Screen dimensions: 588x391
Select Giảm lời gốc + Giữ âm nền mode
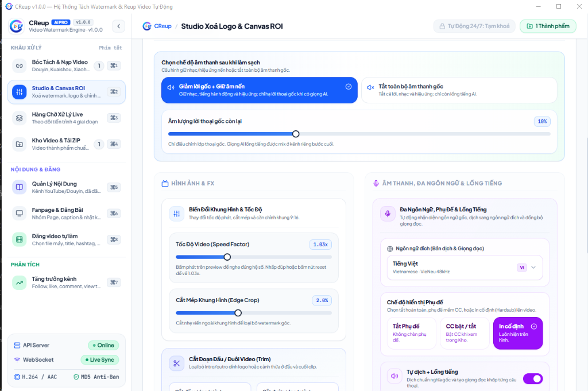click(x=260, y=90)
